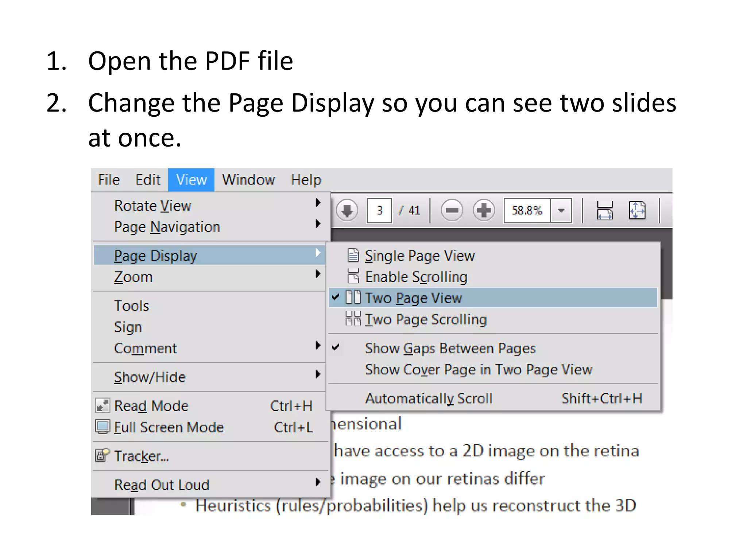This screenshot has width=747, height=560.
Task: Click the zoom in plus icon
Action: 484,210
